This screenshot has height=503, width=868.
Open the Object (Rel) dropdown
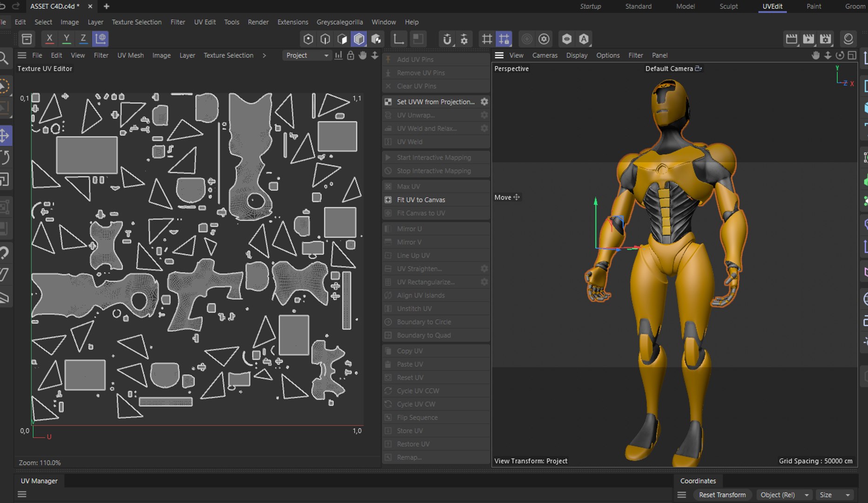click(783, 495)
